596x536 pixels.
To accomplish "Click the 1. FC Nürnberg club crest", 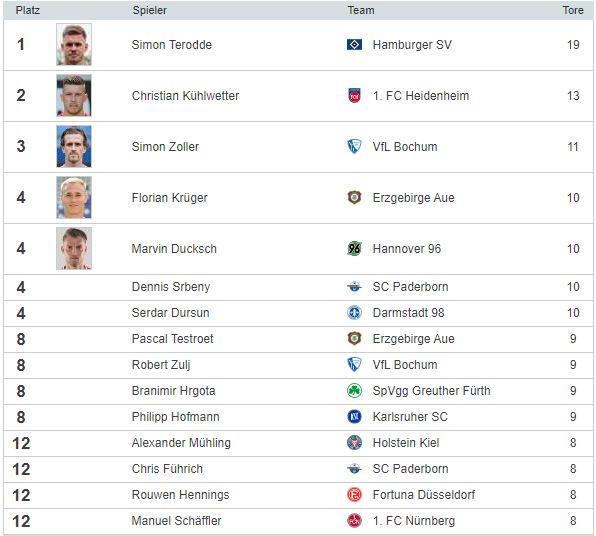I will click(x=354, y=520).
